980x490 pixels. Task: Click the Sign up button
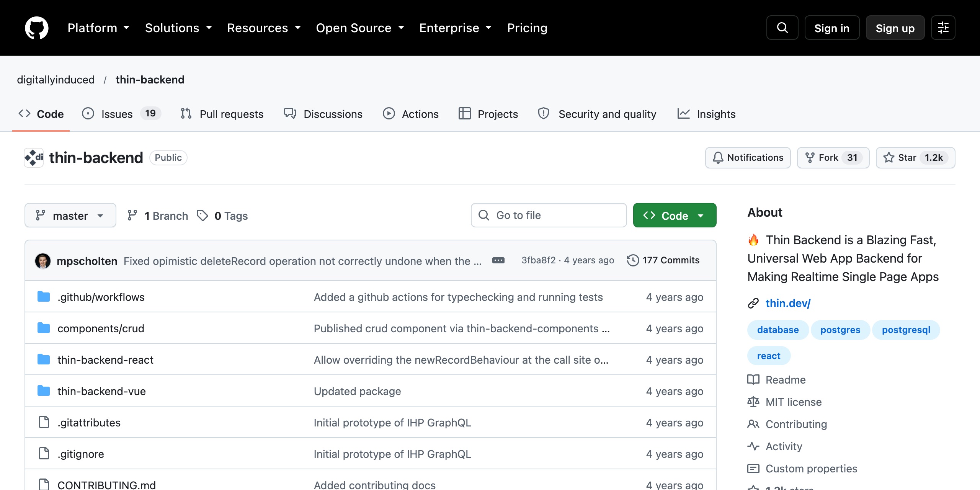[x=895, y=28]
